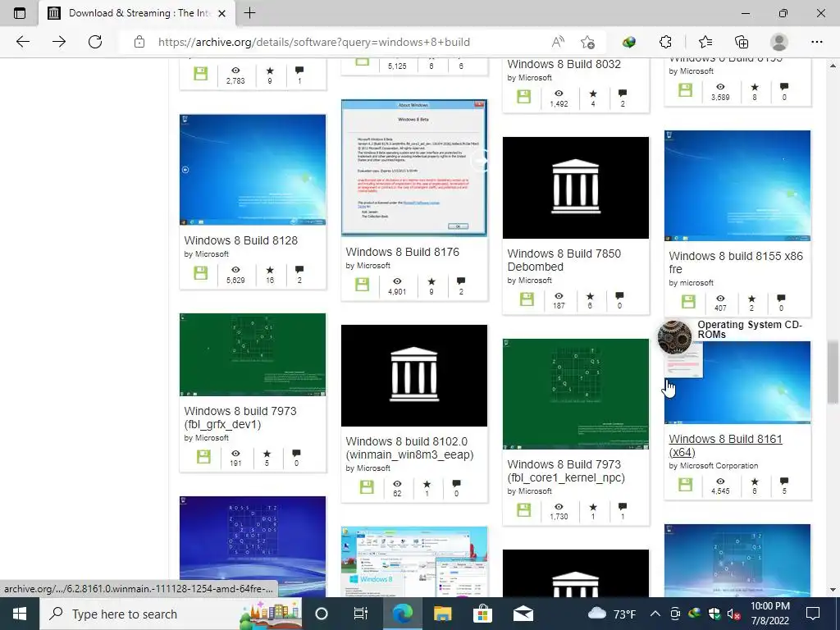The width and height of the screenshot is (840, 630).
Task: Show hidden system tray icons
Action: coord(655,614)
